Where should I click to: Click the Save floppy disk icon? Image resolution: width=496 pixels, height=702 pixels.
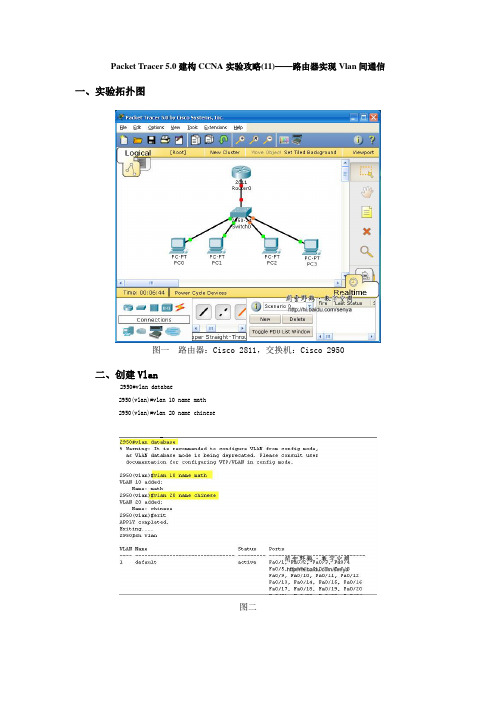151,140
